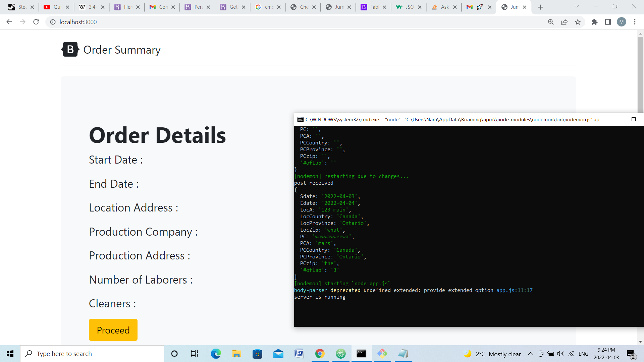Switch to Chrome on taskbar
Screen dimensions: 644x362
pyautogui.click(x=320, y=354)
